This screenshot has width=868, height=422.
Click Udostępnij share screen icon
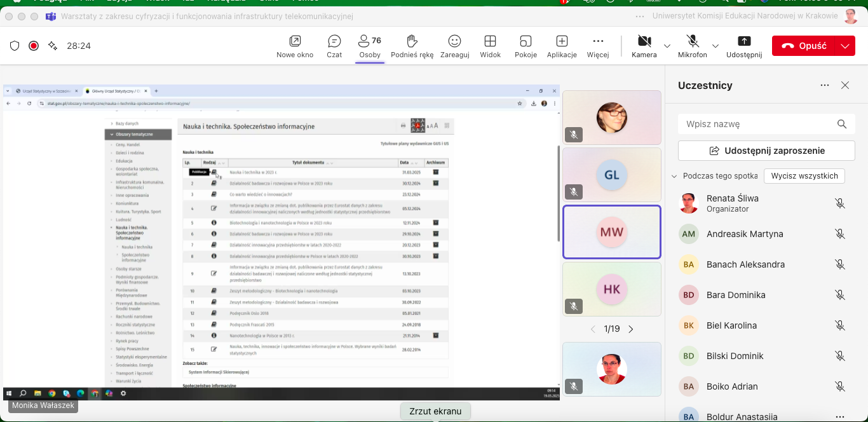tap(743, 46)
